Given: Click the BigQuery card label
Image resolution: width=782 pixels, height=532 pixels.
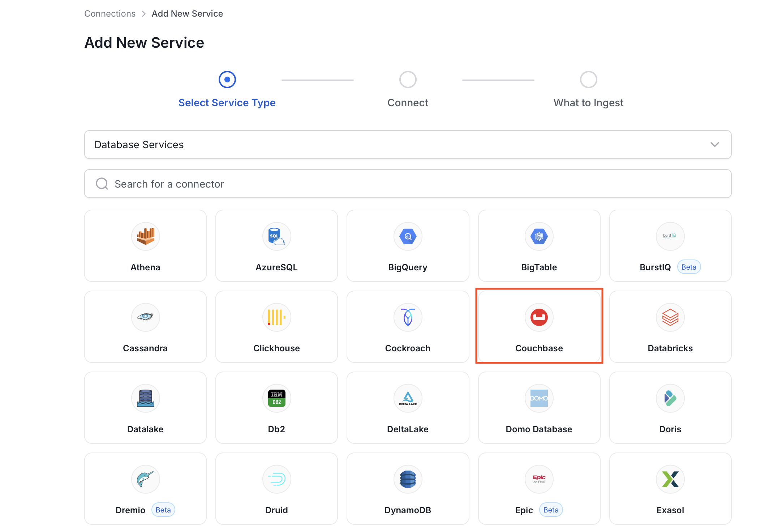Looking at the screenshot, I should pyautogui.click(x=408, y=267).
